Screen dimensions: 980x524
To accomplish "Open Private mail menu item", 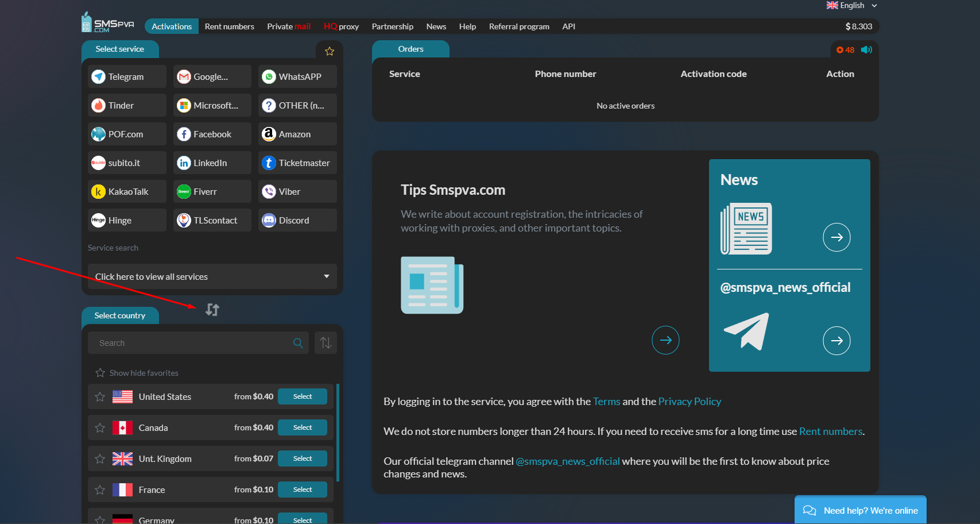I will [289, 26].
